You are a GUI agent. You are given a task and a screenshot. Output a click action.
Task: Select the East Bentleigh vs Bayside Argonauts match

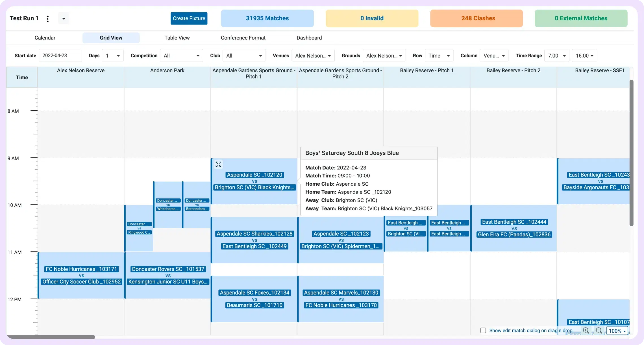point(594,181)
